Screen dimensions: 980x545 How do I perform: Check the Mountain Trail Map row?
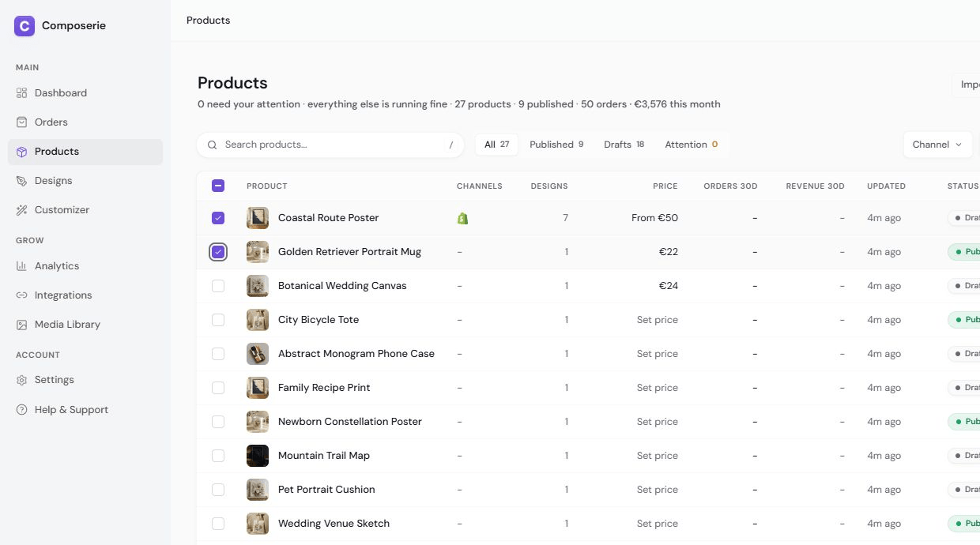click(x=218, y=456)
